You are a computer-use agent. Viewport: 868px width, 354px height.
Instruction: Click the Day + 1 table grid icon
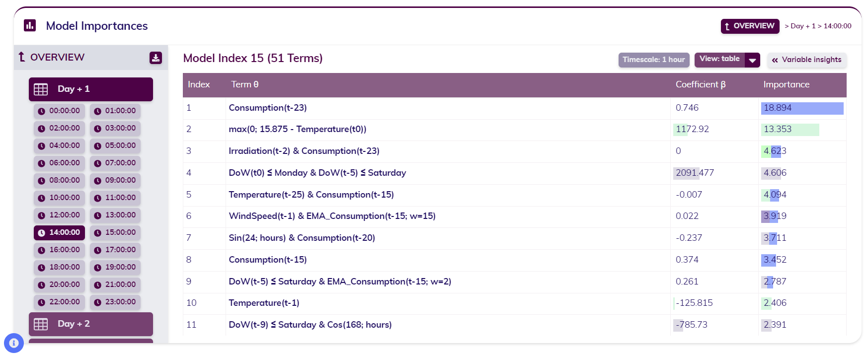click(41, 89)
